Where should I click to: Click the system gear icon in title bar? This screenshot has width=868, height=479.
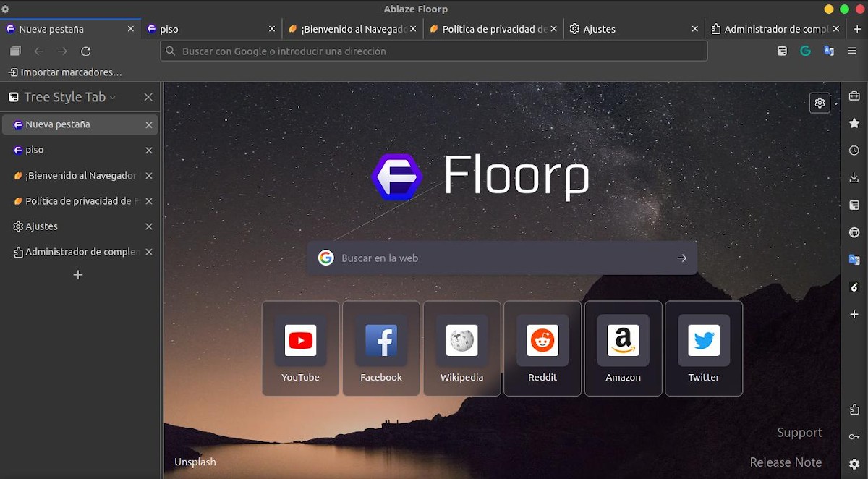[x=6, y=9]
